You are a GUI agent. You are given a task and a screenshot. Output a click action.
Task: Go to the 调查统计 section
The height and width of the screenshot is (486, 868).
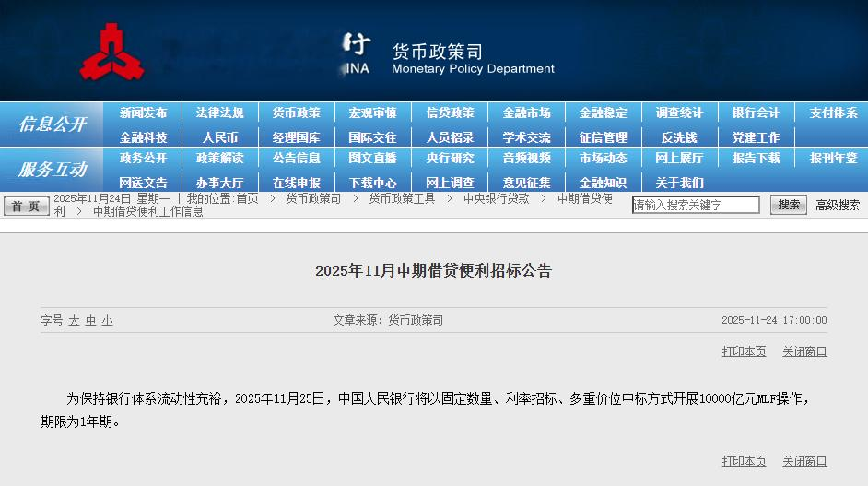[679, 113]
